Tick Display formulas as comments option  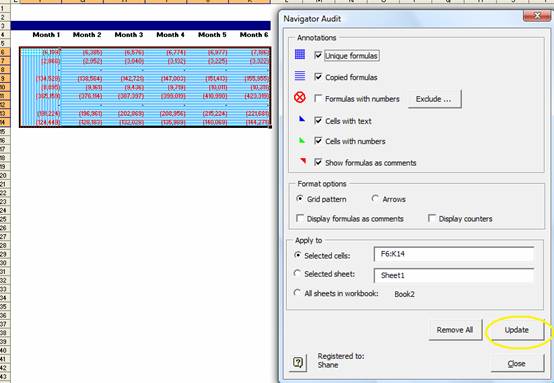coord(300,218)
